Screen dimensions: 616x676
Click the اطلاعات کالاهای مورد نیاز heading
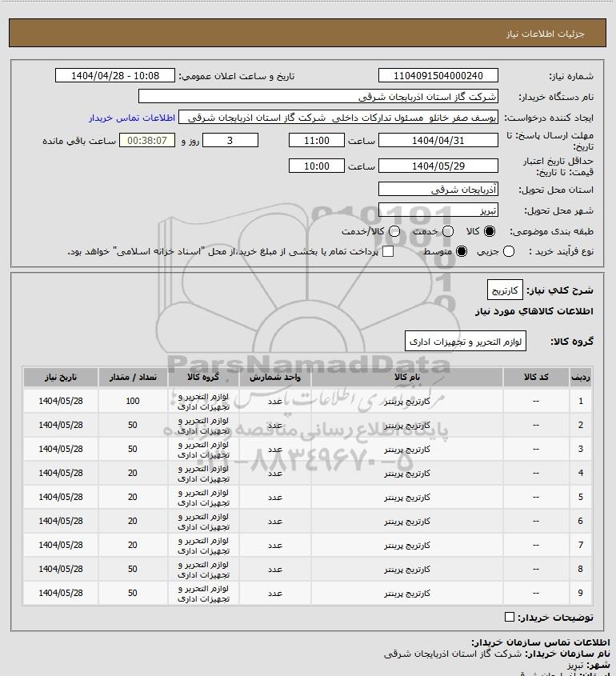[534, 311]
